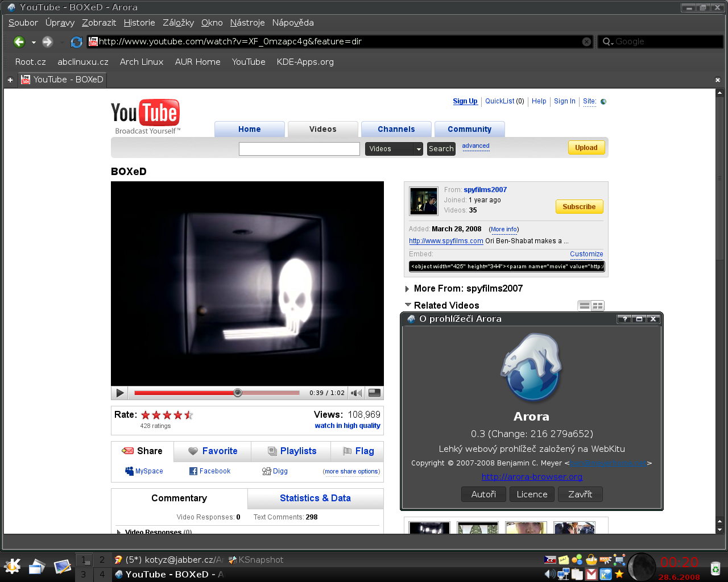
Task: Switch to the KSnapshot taskbar entry
Action: tap(255, 560)
